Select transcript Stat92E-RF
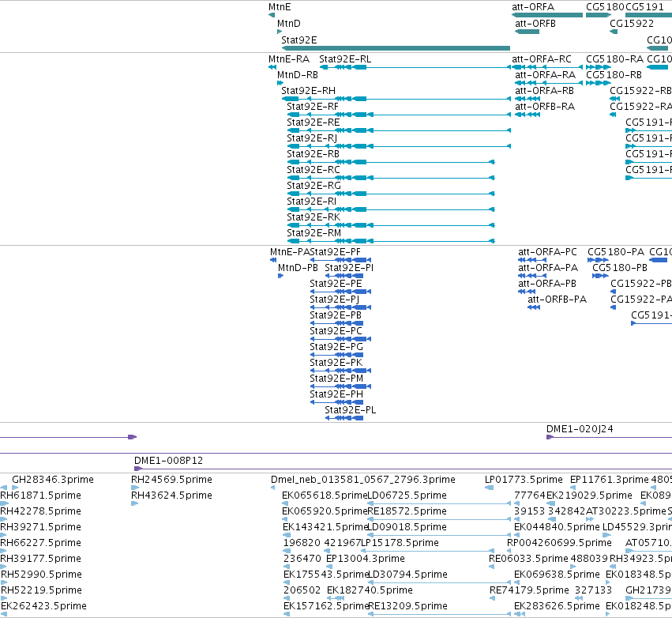672x618 pixels. click(x=313, y=107)
